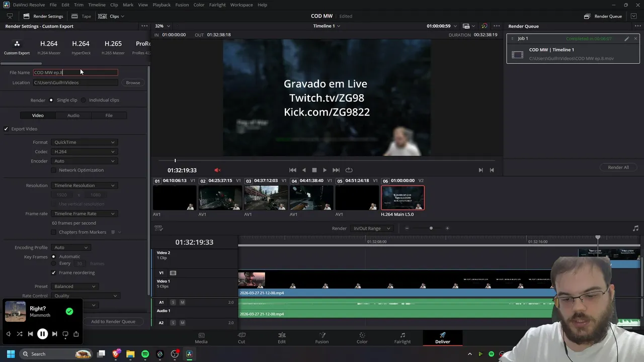
Task: Mute audio track A1
Action: pyautogui.click(x=182, y=302)
